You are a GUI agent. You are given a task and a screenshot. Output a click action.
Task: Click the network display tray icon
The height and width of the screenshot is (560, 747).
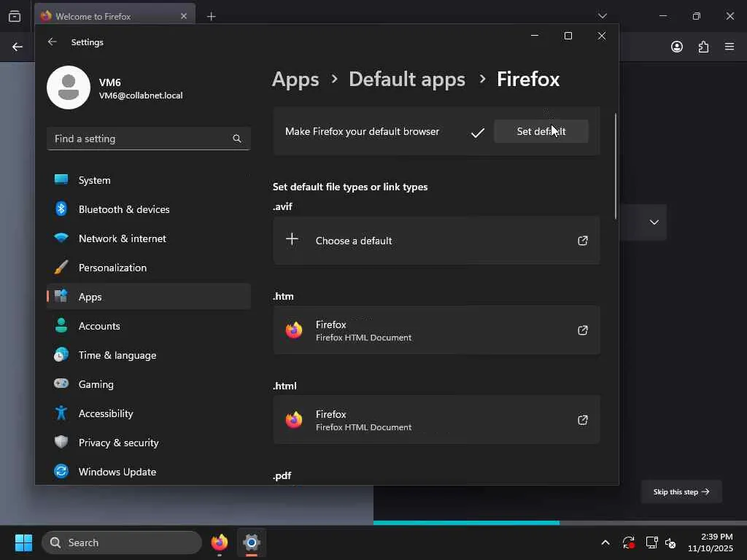coord(651,542)
